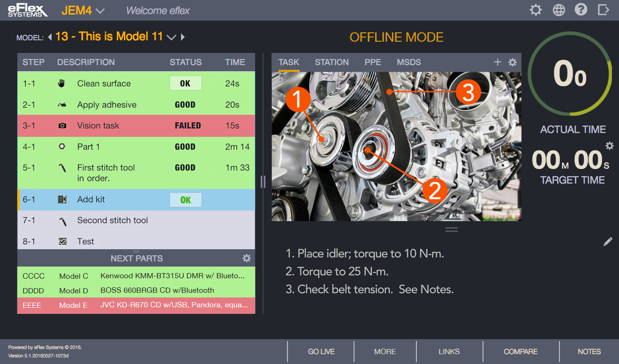Switch to the STATION tab
619x364 pixels.
332,62
